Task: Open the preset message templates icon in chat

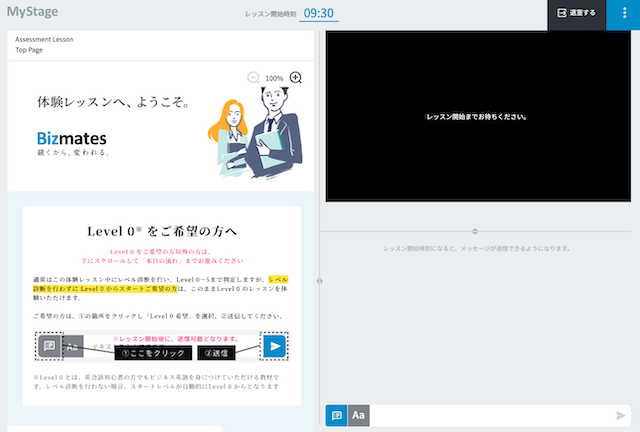Action: click(336, 415)
